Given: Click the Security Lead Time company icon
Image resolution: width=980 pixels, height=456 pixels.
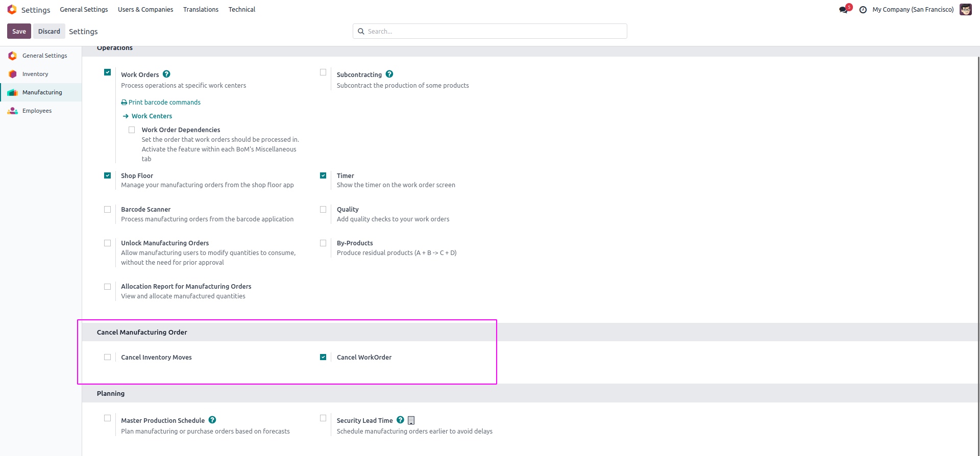Looking at the screenshot, I should (x=411, y=420).
